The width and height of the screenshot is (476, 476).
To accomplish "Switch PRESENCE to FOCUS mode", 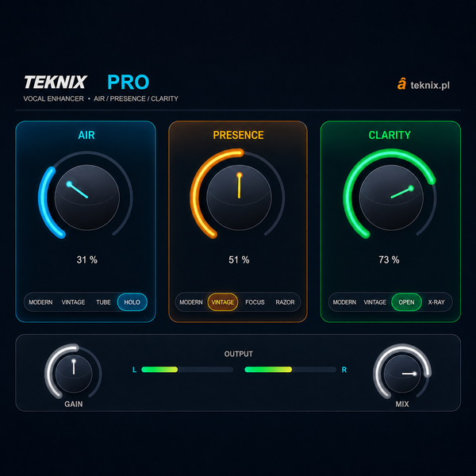I will (x=255, y=302).
